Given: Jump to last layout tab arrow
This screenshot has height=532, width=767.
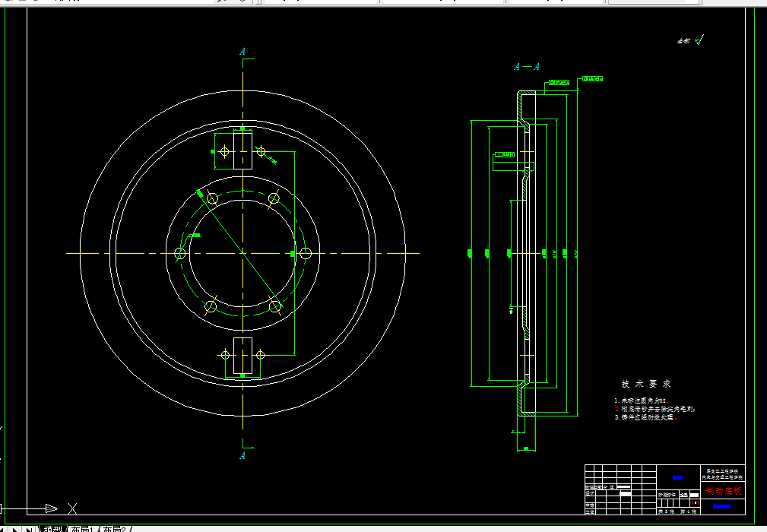Looking at the screenshot, I should point(30,529).
